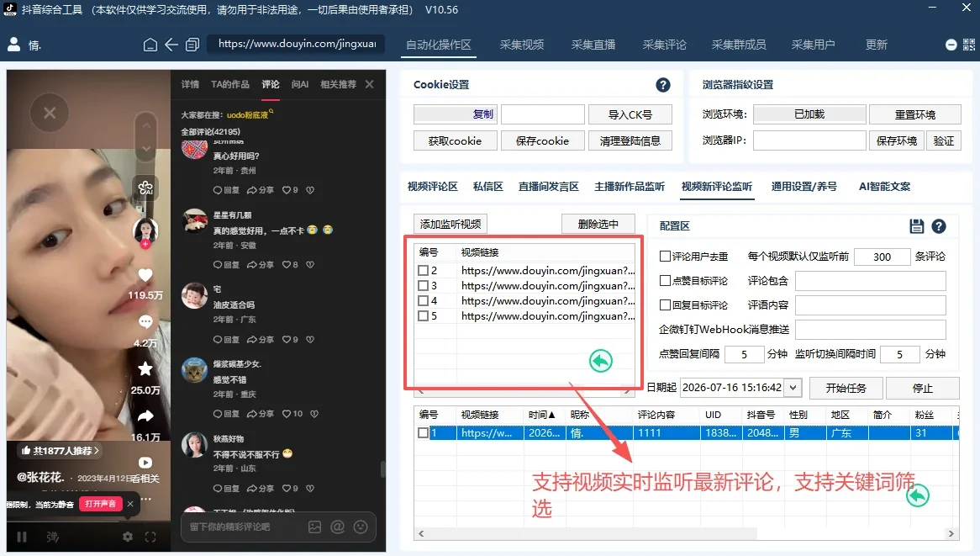Expand the 共1877人推荐 chevron
The height and width of the screenshot is (556, 980).
pos(97,450)
